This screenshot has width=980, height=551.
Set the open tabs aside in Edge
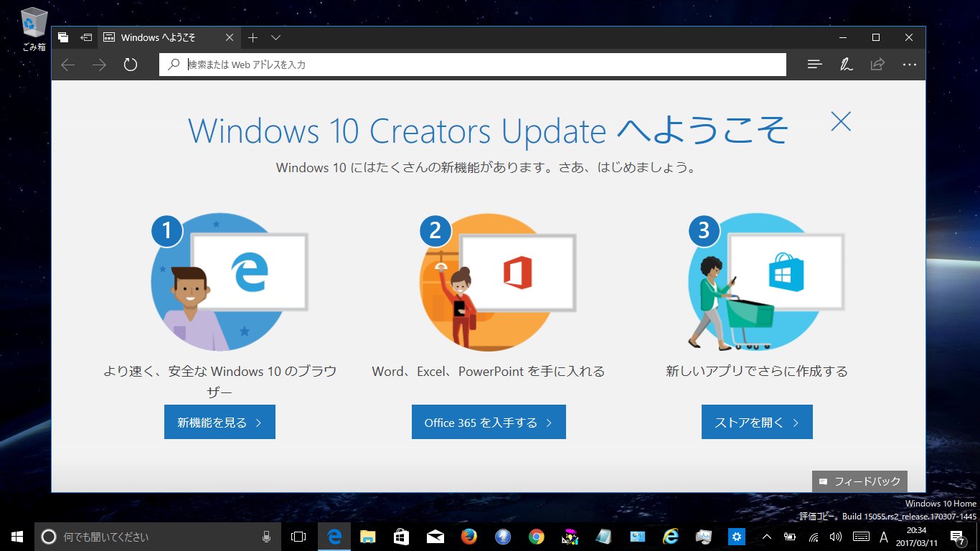(86, 37)
